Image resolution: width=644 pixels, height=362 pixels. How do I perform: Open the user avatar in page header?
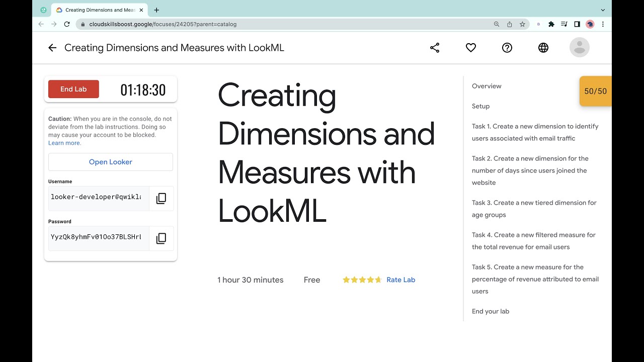tap(580, 48)
